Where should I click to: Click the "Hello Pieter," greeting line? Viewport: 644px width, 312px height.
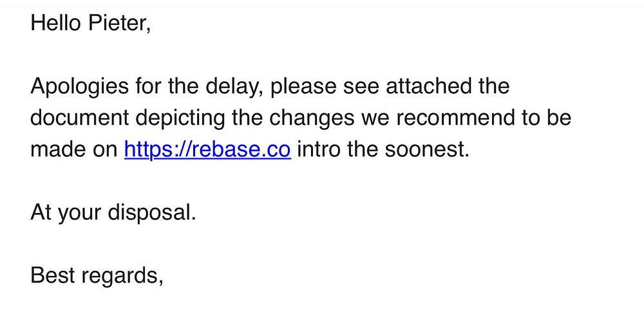tap(91, 23)
